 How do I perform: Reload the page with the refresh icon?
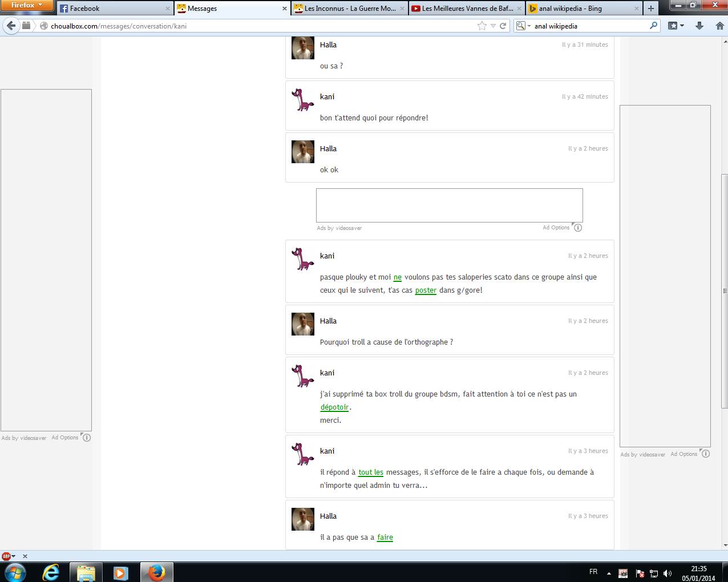(x=503, y=26)
